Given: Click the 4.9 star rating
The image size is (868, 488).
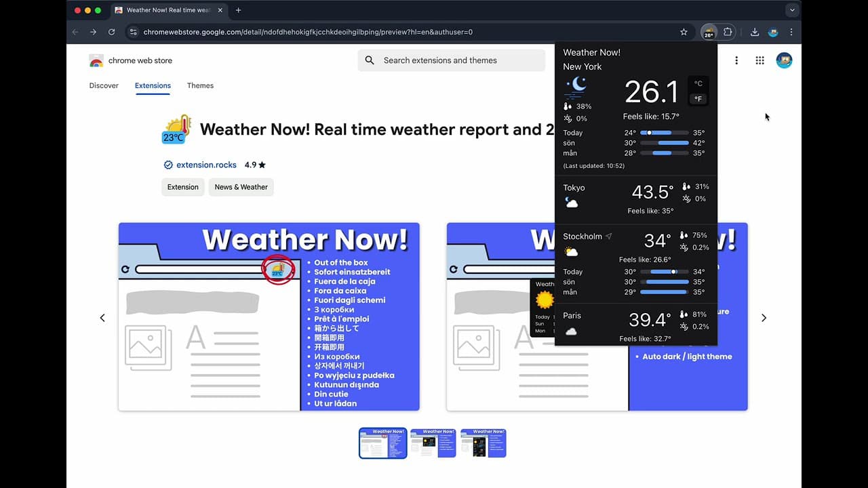Looking at the screenshot, I should point(255,165).
